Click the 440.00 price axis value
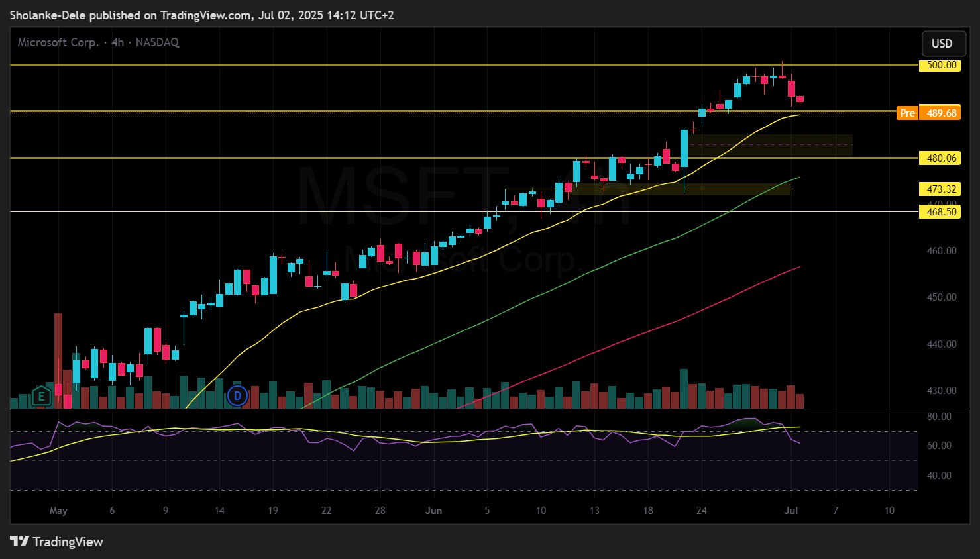The height and width of the screenshot is (559, 980). [x=942, y=344]
